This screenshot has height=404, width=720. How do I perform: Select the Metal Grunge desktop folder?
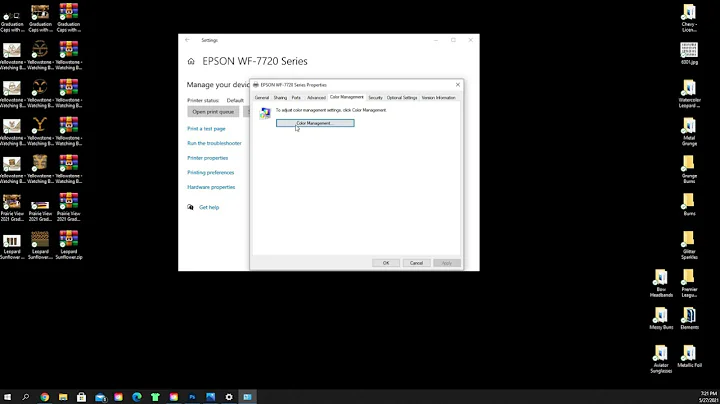pos(689,132)
